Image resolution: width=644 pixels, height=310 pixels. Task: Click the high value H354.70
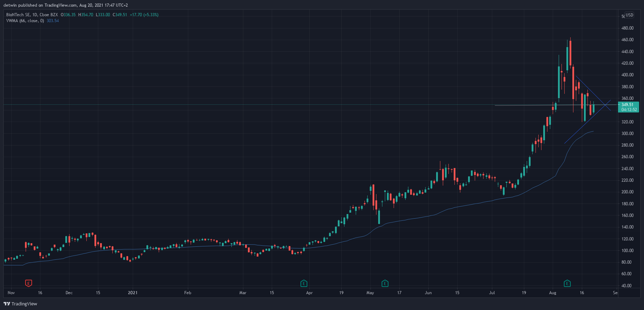(86, 15)
